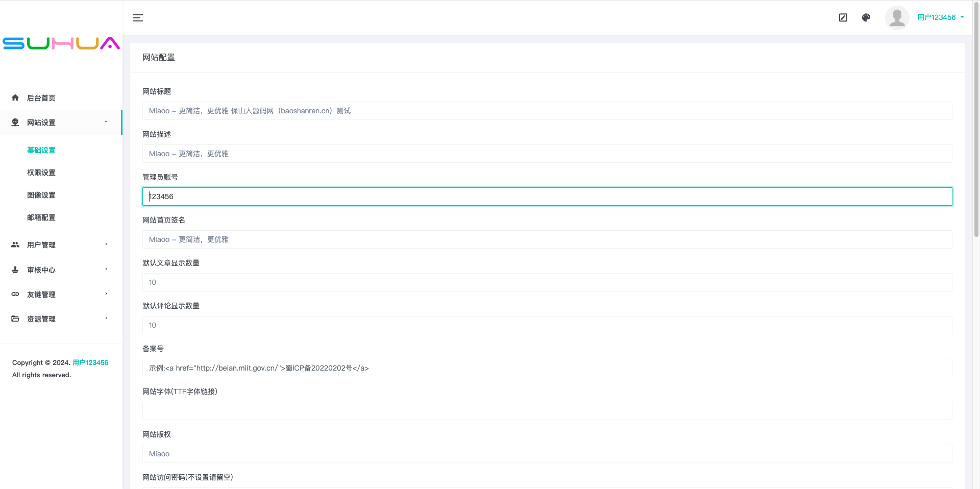Image resolution: width=980 pixels, height=489 pixels.
Task: Collapse the 网站设置 menu chevron
Action: click(106, 121)
